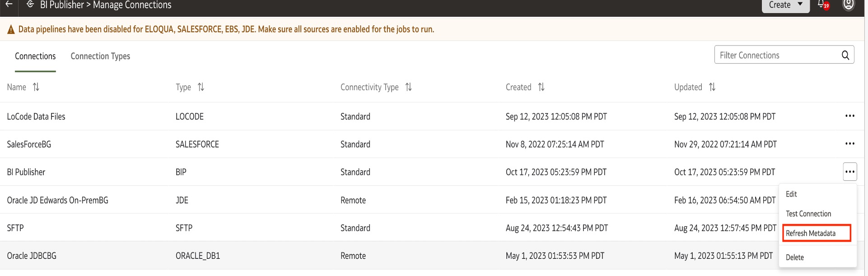Image resolution: width=868 pixels, height=276 pixels.
Task: Collapse the BI Publisher actions menu
Action: click(849, 172)
